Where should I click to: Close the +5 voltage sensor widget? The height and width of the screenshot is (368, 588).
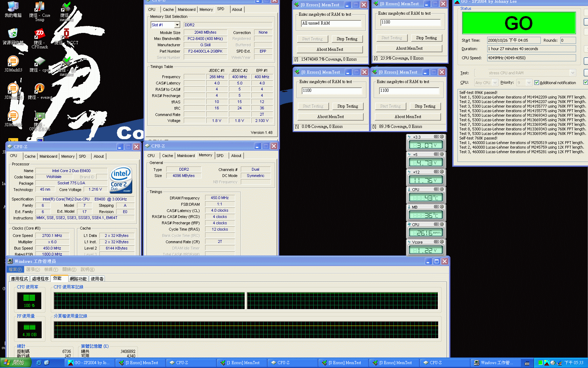(x=442, y=154)
